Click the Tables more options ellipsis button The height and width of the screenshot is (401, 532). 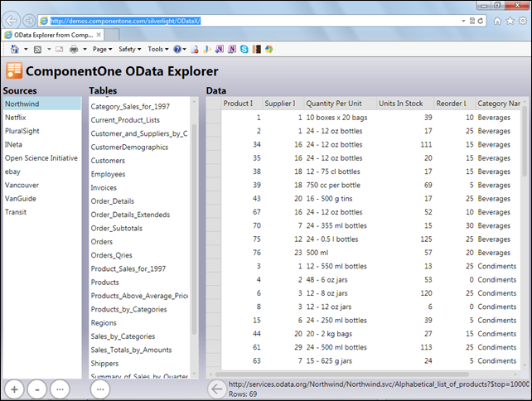(100, 389)
